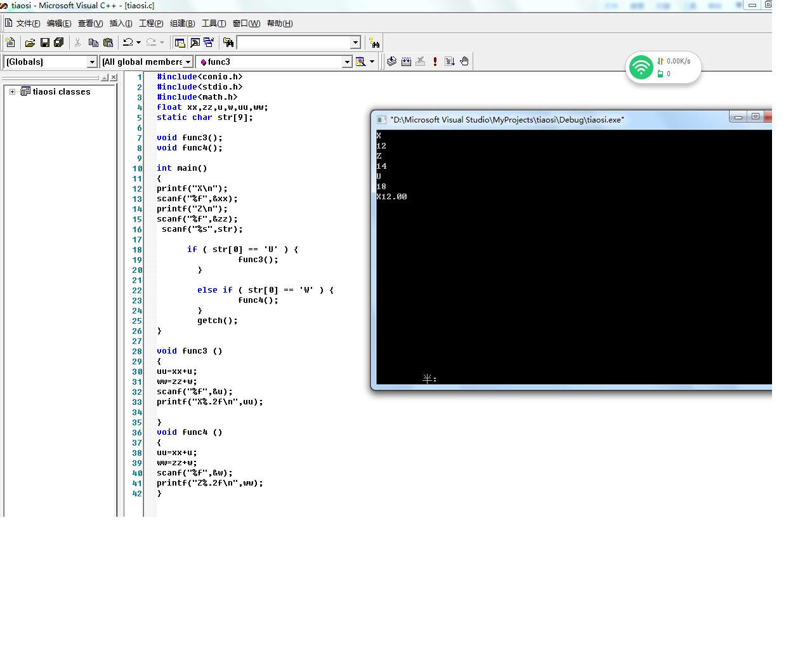Toggle the Workspace window icon
The width and height of the screenshot is (812, 650).
[180, 43]
